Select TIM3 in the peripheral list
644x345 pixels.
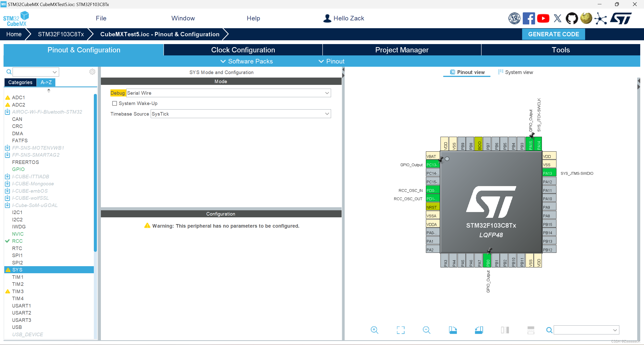pyautogui.click(x=18, y=291)
